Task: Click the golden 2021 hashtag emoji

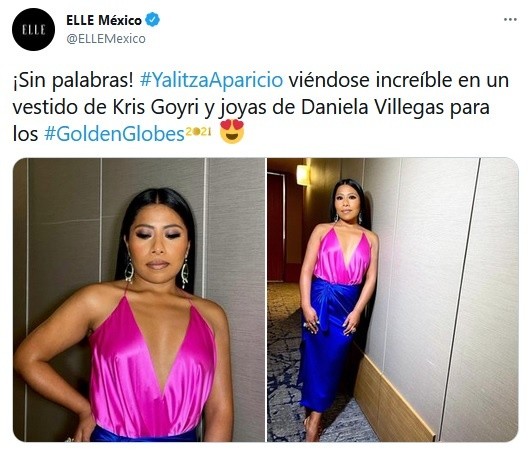Action: coord(198,131)
